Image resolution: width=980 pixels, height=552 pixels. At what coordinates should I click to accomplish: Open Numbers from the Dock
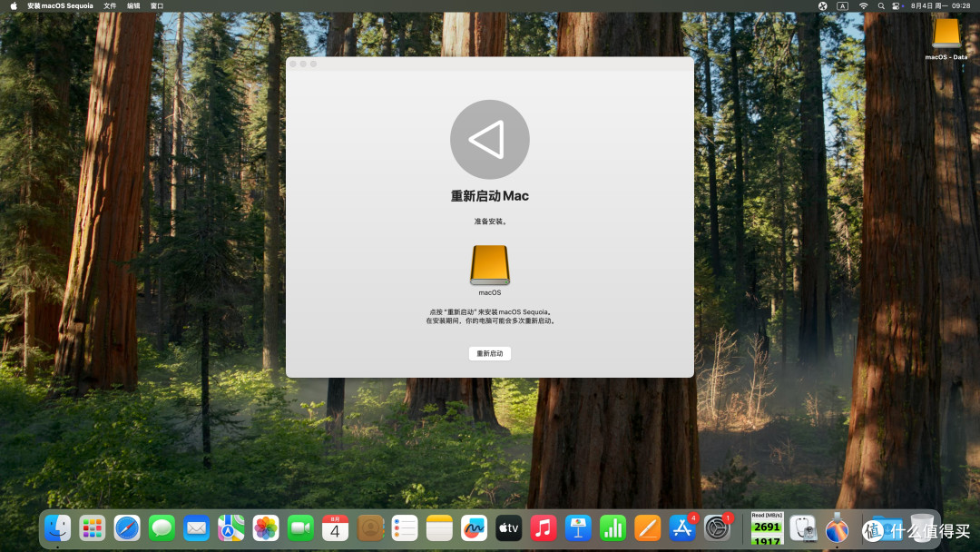(612, 528)
